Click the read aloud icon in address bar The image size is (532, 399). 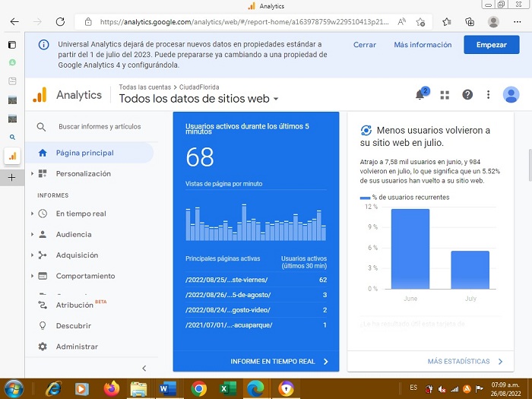click(402, 22)
